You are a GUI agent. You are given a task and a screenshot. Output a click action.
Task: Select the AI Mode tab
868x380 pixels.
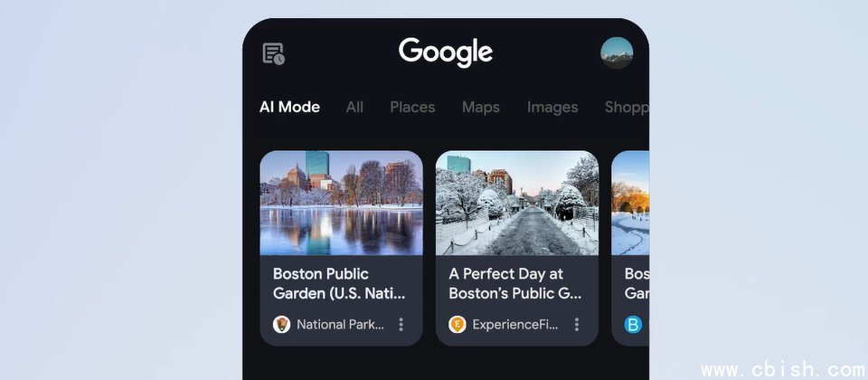pyautogui.click(x=289, y=107)
